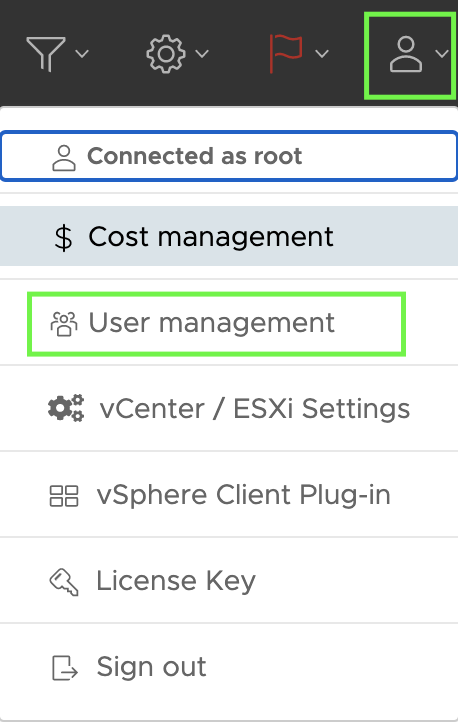Open vSphere Client Plug-in entry
458x722 pixels.
click(229, 495)
